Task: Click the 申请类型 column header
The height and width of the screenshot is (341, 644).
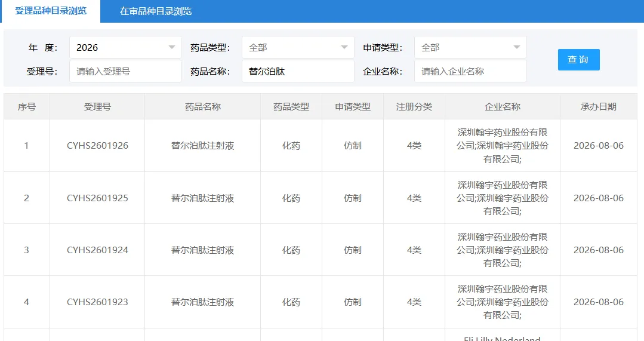Action: (353, 107)
